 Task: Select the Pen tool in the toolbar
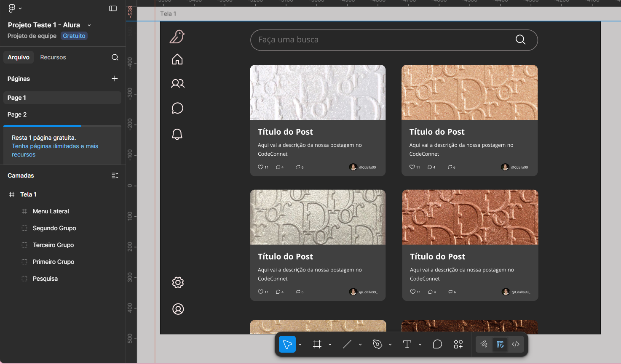(x=377, y=345)
